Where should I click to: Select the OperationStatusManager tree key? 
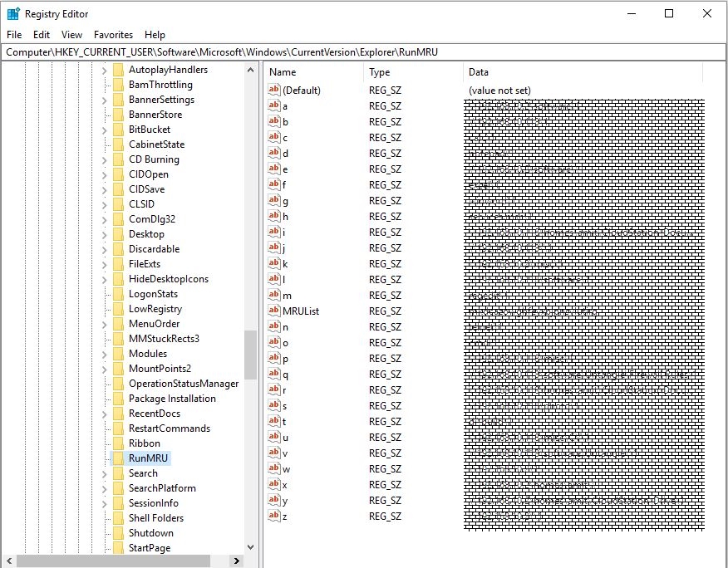(x=184, y=384)
